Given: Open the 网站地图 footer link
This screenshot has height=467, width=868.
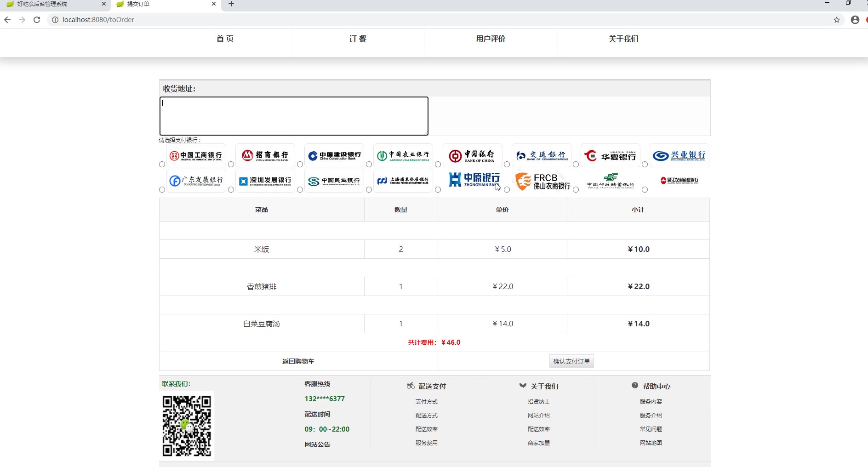Looking at the screenshot, I should point(651,443).
